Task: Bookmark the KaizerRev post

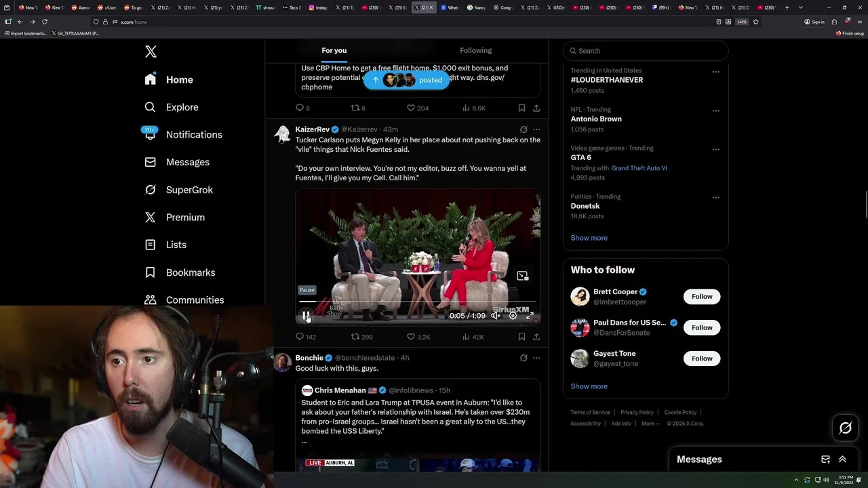Action: point(521,336)
